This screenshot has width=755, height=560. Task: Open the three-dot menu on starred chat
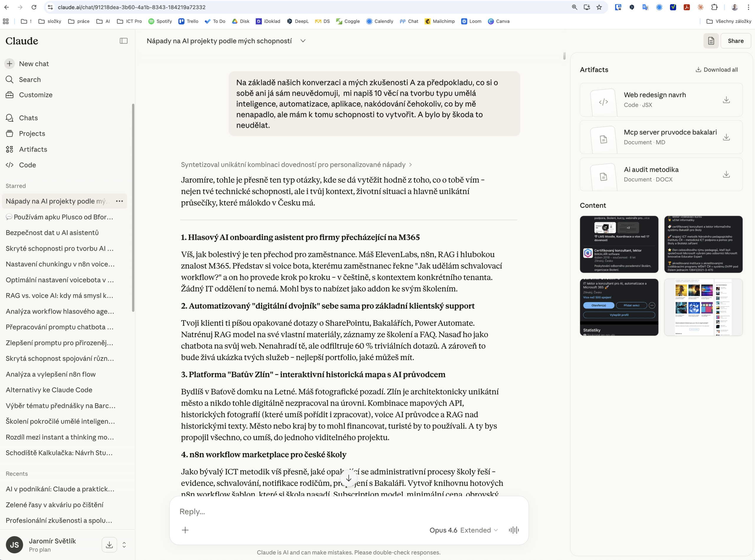click(x=119, y=201)
